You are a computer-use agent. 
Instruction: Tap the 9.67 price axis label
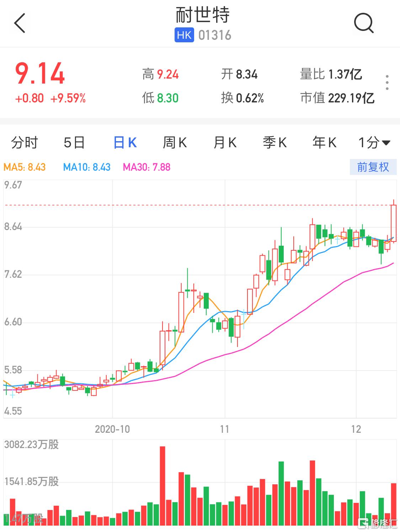tap(13, 185)
